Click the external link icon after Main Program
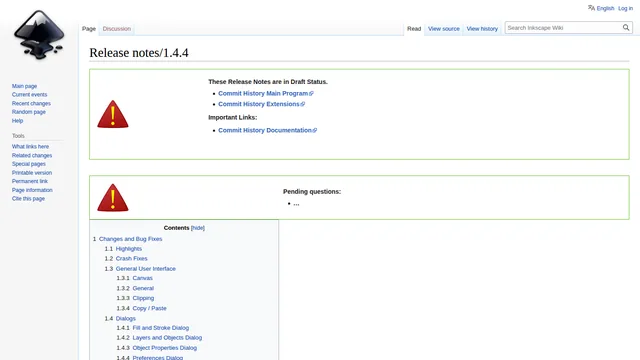640x360 pixels. (311, 94)
